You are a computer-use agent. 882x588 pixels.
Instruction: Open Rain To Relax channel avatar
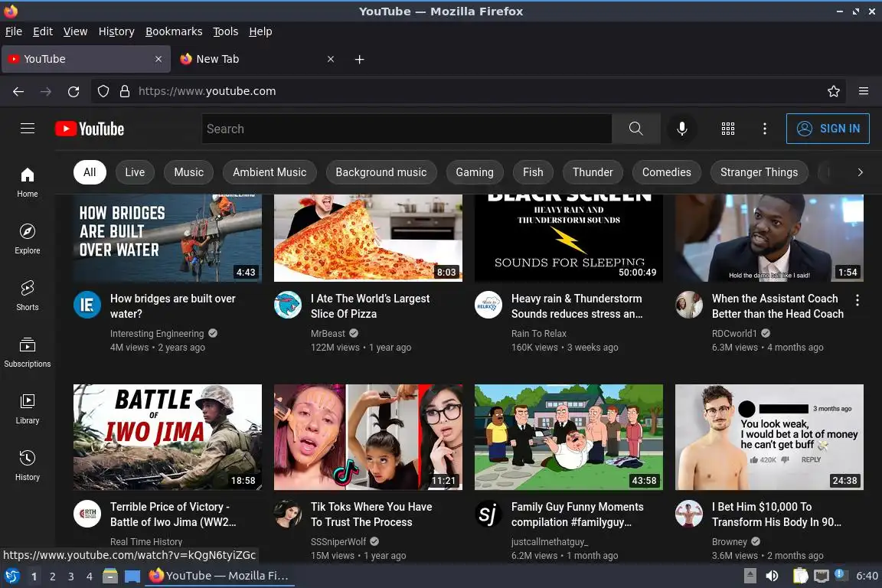488,305
